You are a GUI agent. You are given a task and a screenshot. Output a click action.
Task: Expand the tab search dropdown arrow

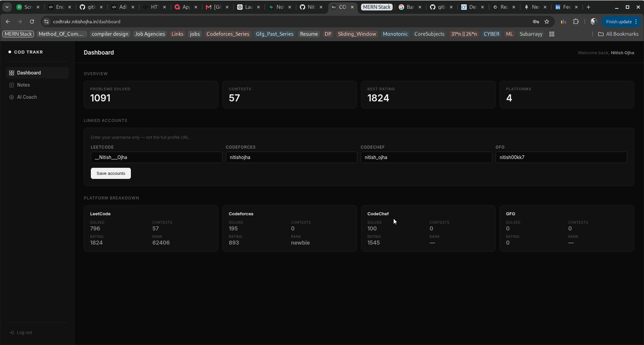click(x=7, y=7)
